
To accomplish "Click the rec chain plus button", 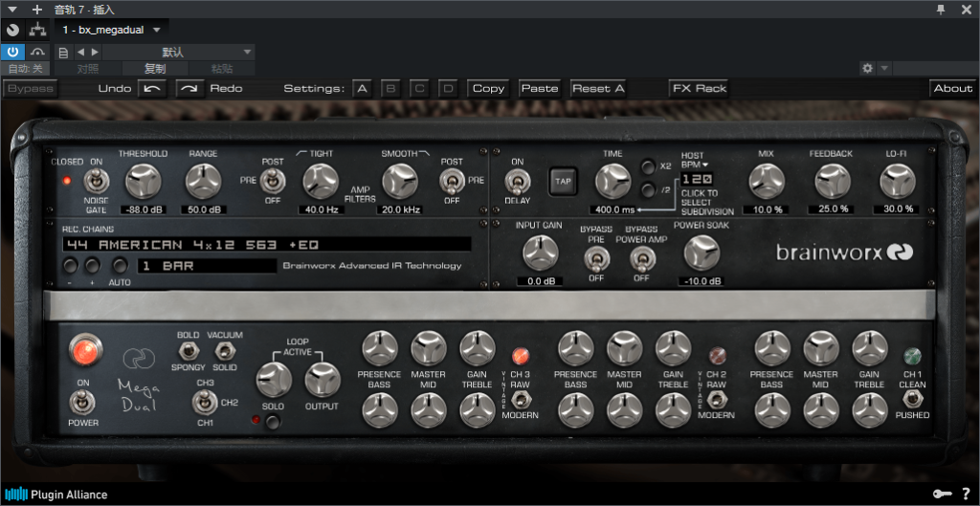I will click(x=93, y=266).
